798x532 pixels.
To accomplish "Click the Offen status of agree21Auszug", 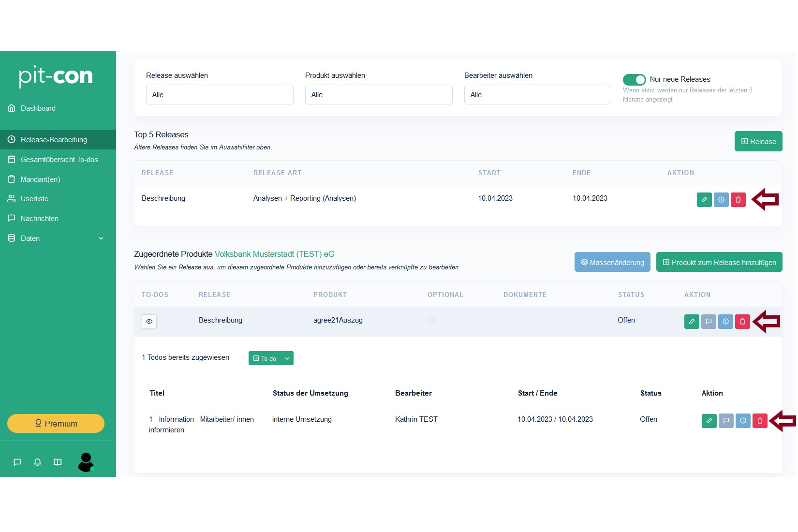I will click(x=626, y=320).
